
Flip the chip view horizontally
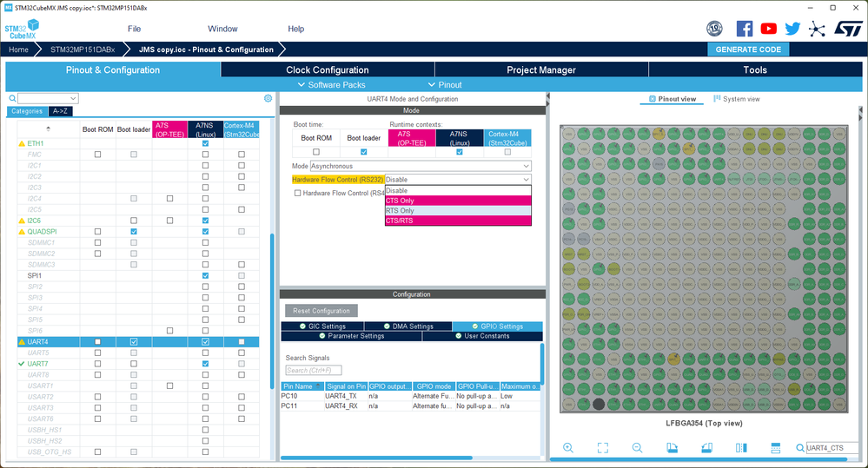tap(741, 447)
